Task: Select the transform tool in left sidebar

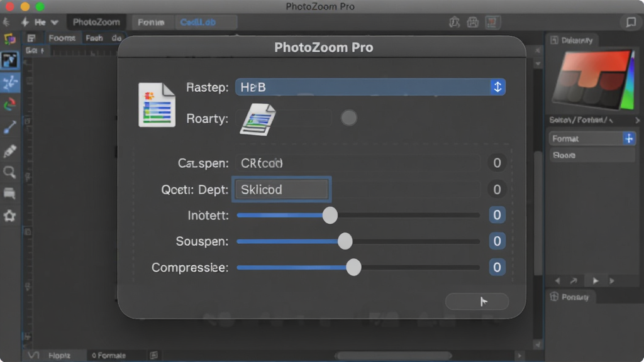Action: (10, 83)
